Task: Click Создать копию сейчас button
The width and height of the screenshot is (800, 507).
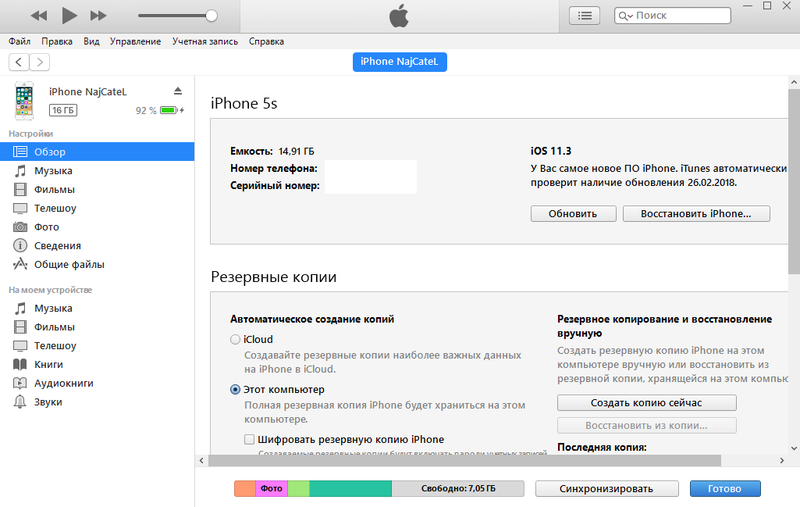Action: point(646,402)
